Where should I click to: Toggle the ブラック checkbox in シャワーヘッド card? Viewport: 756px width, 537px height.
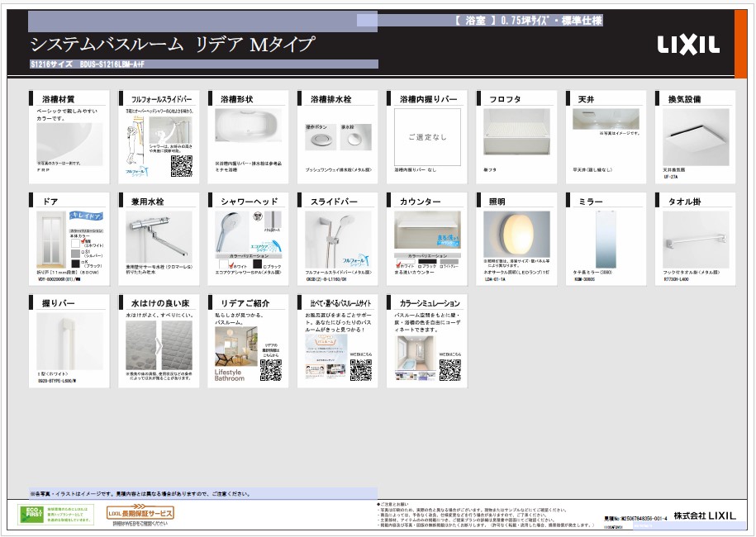(x=264, y=267)
